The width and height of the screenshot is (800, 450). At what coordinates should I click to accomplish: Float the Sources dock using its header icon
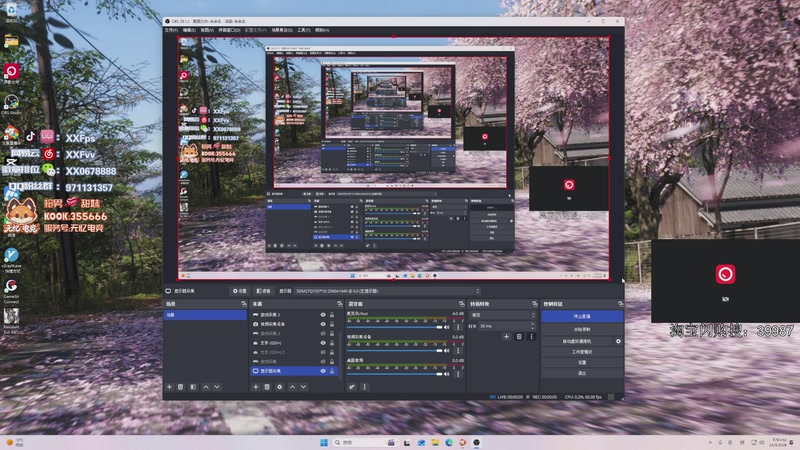pos(339,304)
